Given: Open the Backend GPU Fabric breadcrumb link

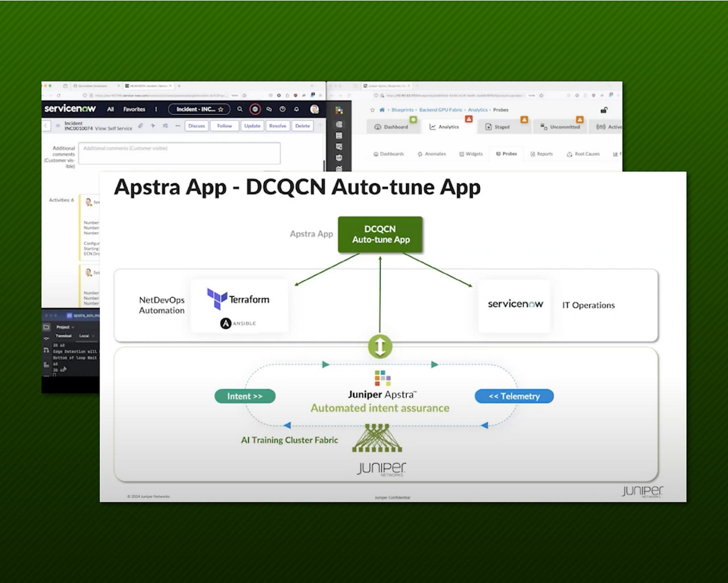Looking at the screenshot, I should pyautogui.click(x=441, y=110).
